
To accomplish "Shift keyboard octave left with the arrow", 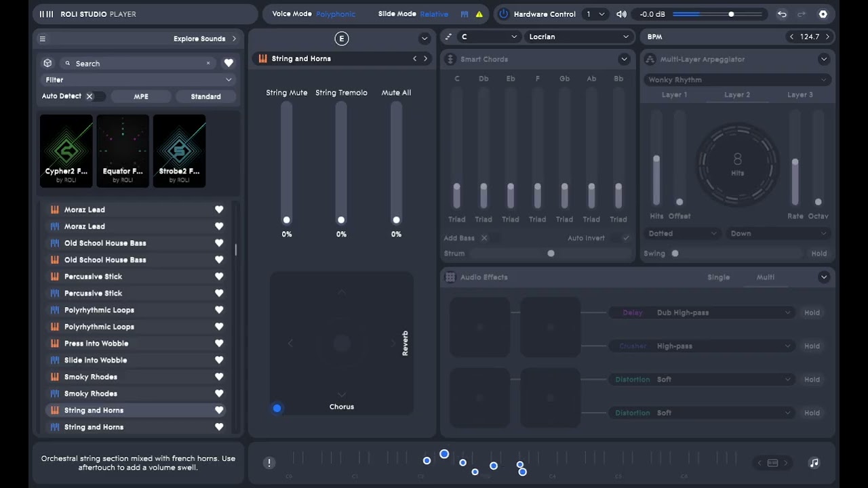I will [759, 463].
